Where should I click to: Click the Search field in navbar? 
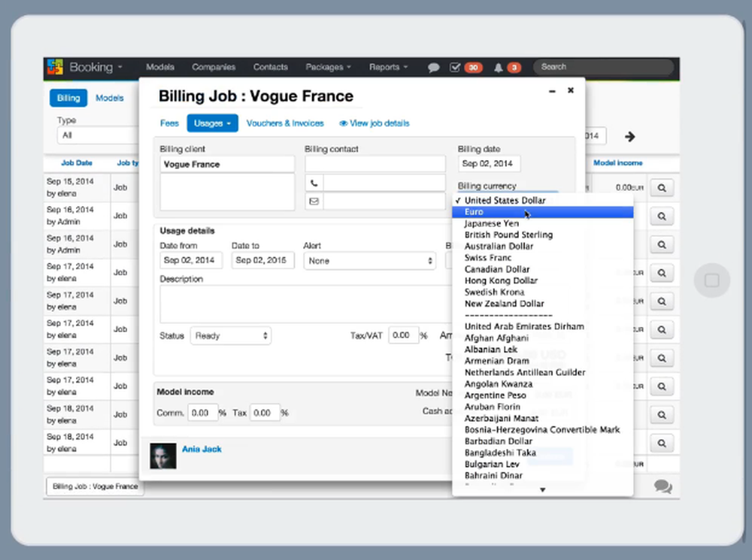click(603, 67)
